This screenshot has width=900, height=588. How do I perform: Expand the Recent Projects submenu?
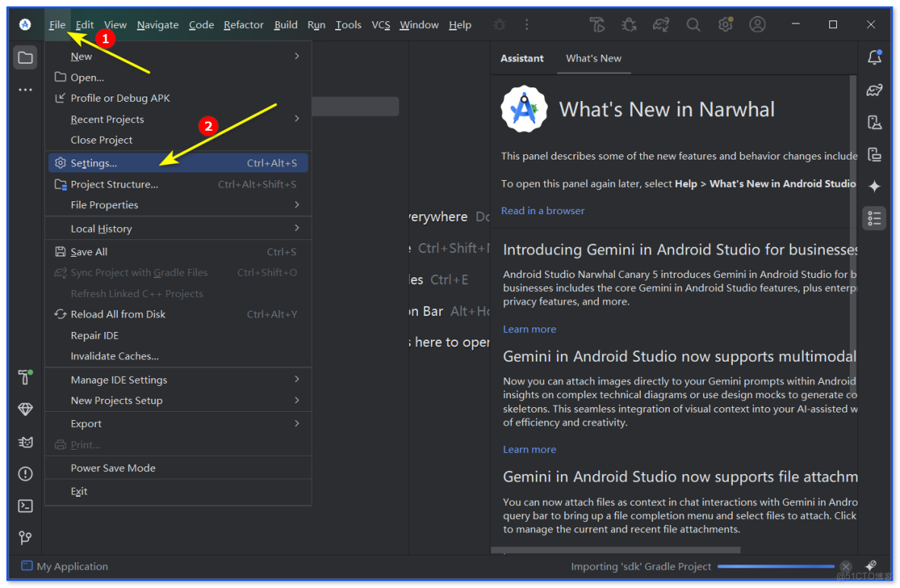(x=106, y=119)
